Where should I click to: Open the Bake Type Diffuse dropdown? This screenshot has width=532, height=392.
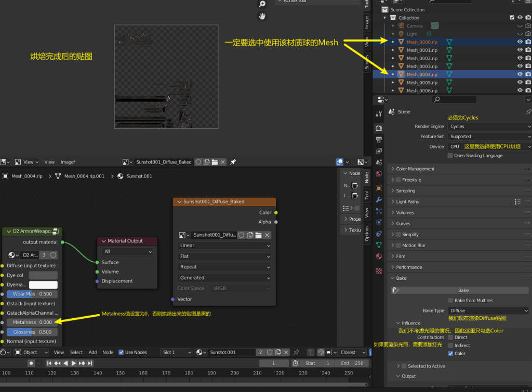pos(488,310)
